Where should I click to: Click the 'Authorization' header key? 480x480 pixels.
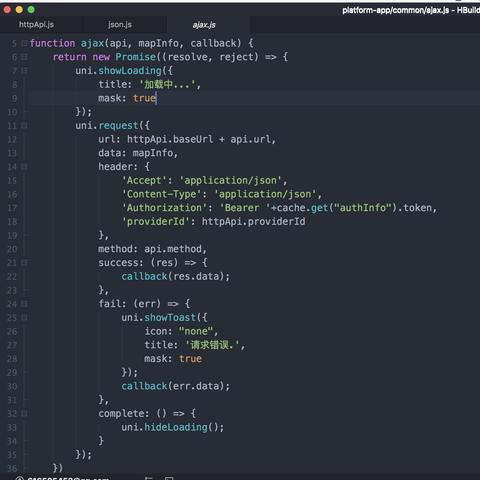164,208
